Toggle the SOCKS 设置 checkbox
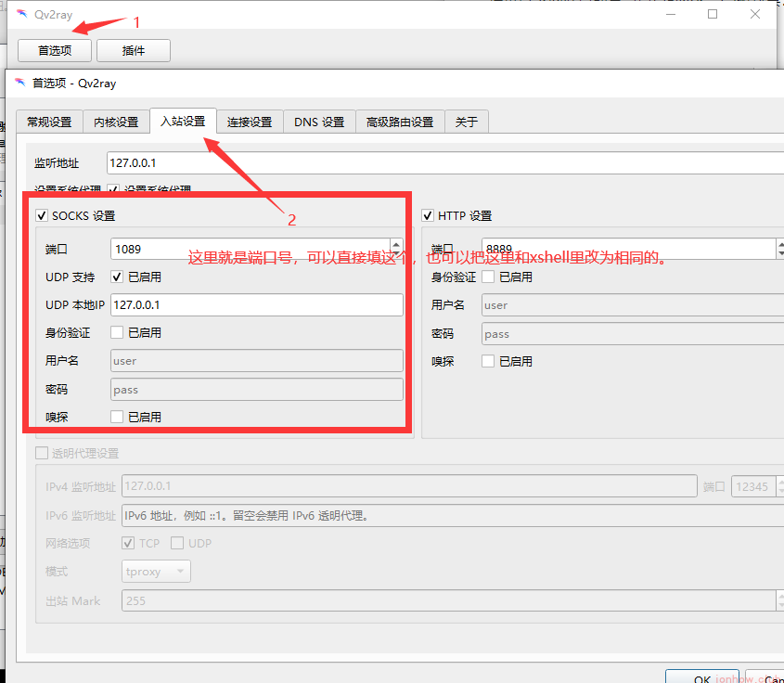The width and height of the screenshot is (784, 683). (x=42, y=215)
